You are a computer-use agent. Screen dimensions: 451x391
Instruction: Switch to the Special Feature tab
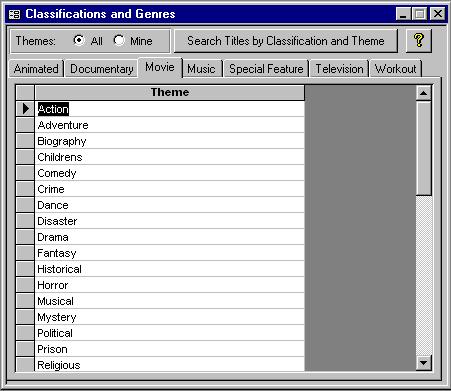point(266,69)
